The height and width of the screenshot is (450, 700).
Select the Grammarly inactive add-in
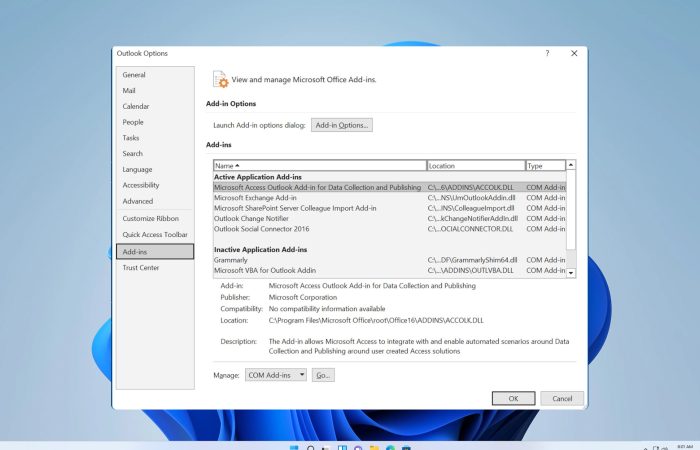point(389,260)
